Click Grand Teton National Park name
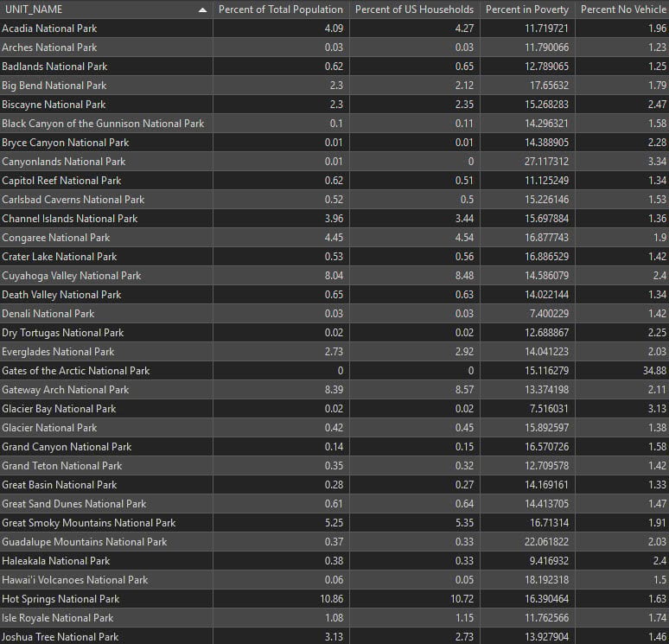Screen dimensions: 669x644 click(62, 466)
